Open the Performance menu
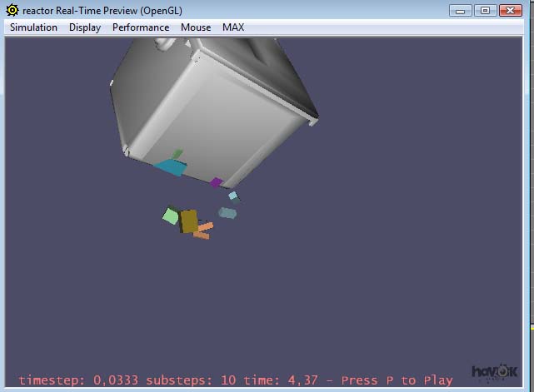The image size is (534, 392). click(x=141, y=27)
